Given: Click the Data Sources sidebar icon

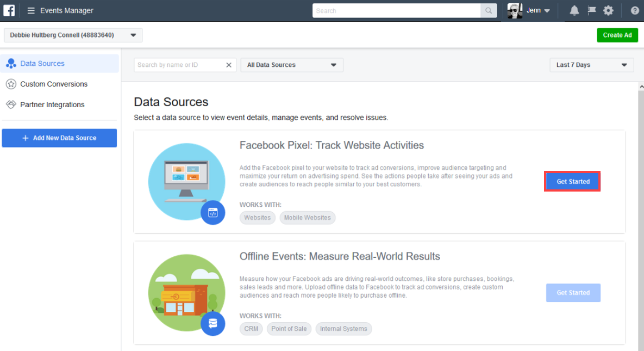Looking at the screenshot, I should tap(11, 63).
